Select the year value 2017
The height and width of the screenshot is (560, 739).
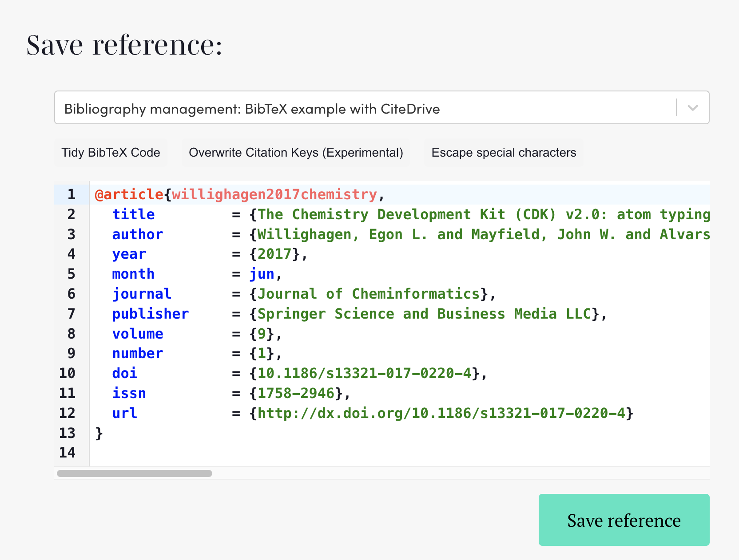(275, 254)
